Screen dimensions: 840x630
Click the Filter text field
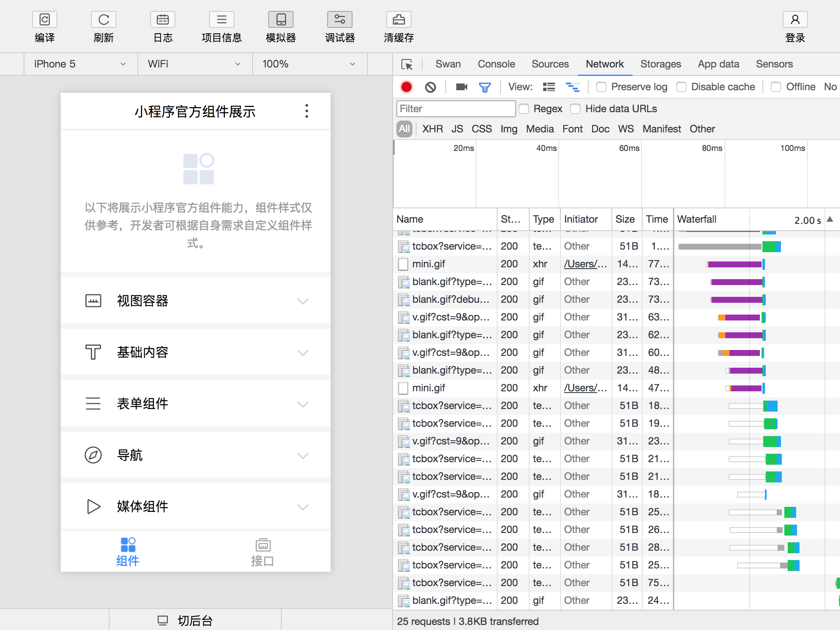tap(456, 109)
